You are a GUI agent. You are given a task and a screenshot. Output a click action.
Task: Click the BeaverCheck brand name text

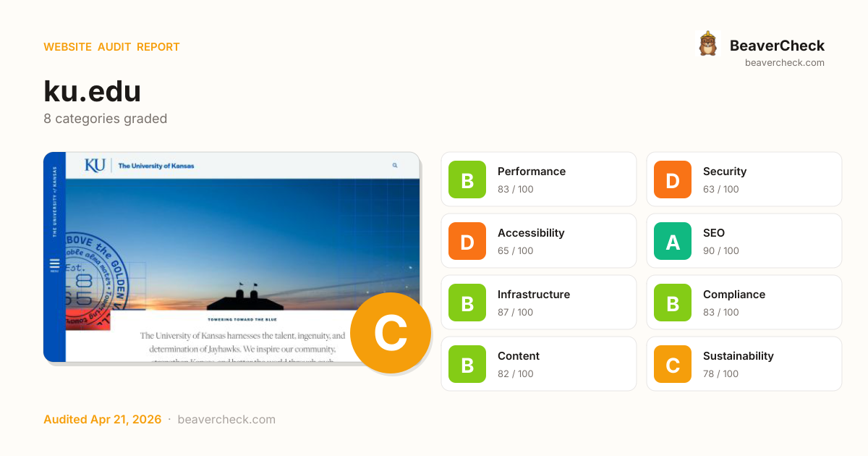(x=777, y=46)
